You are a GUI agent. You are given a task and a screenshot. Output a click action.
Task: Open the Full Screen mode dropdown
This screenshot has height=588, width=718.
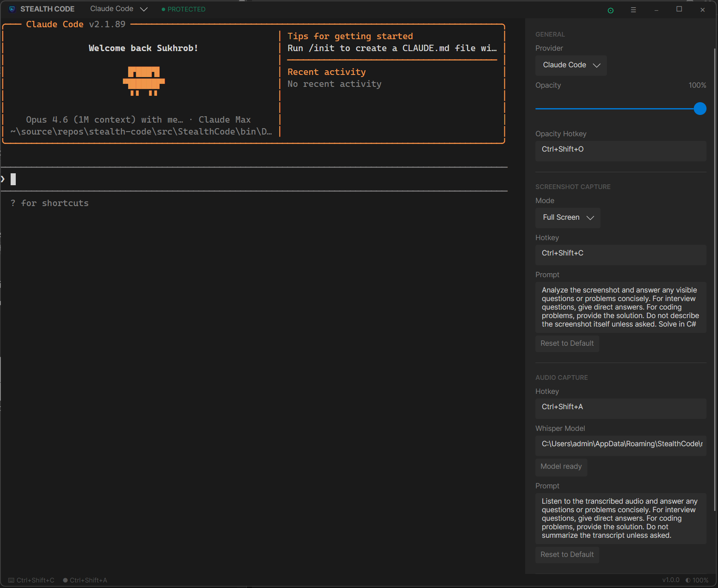tap(568, 218)
